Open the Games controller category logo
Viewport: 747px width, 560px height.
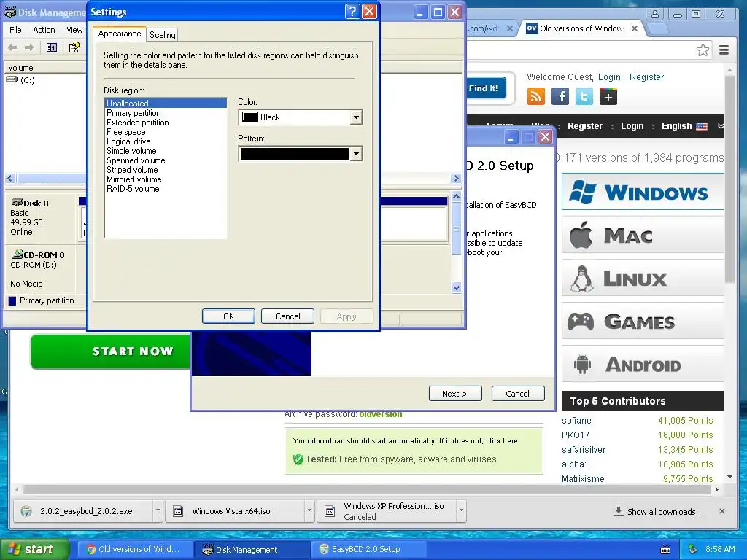581,322
